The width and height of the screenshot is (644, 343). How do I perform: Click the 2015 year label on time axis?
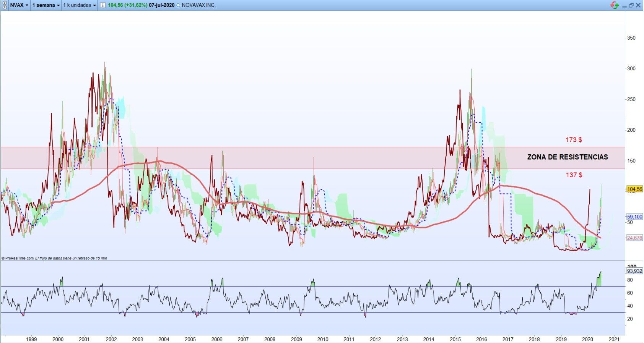[455, 339]
